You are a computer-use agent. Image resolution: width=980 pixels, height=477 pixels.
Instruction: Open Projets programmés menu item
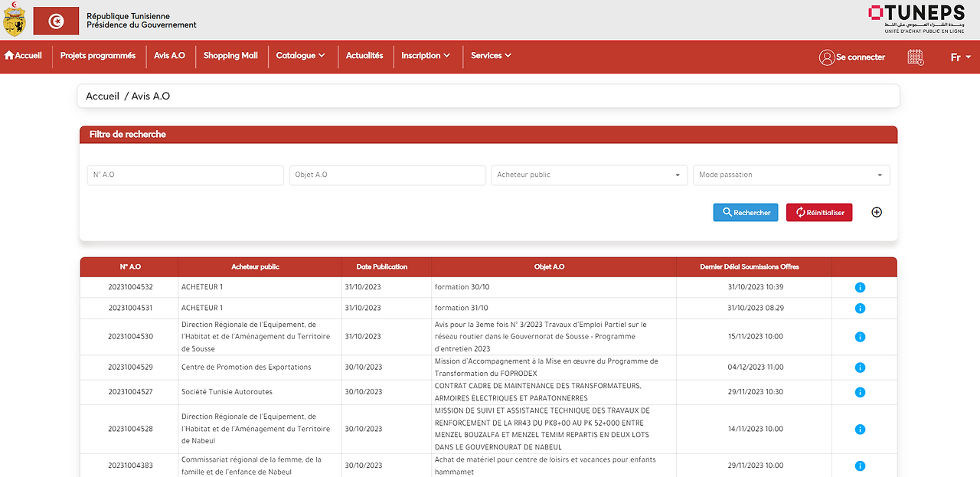(98, 56)
